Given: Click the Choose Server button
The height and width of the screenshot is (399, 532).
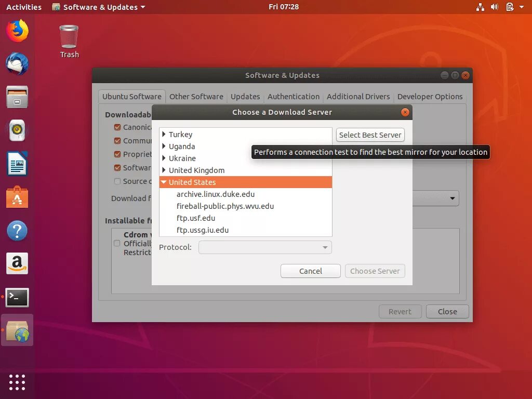Looking at the screenshot, I should pyautogui.click(x=375, y=271).
